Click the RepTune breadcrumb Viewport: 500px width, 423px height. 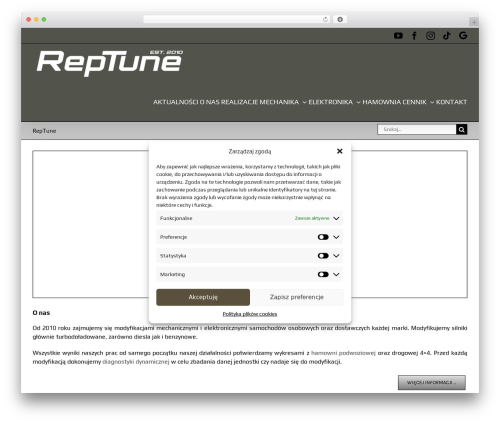click(x=44, y=131)
